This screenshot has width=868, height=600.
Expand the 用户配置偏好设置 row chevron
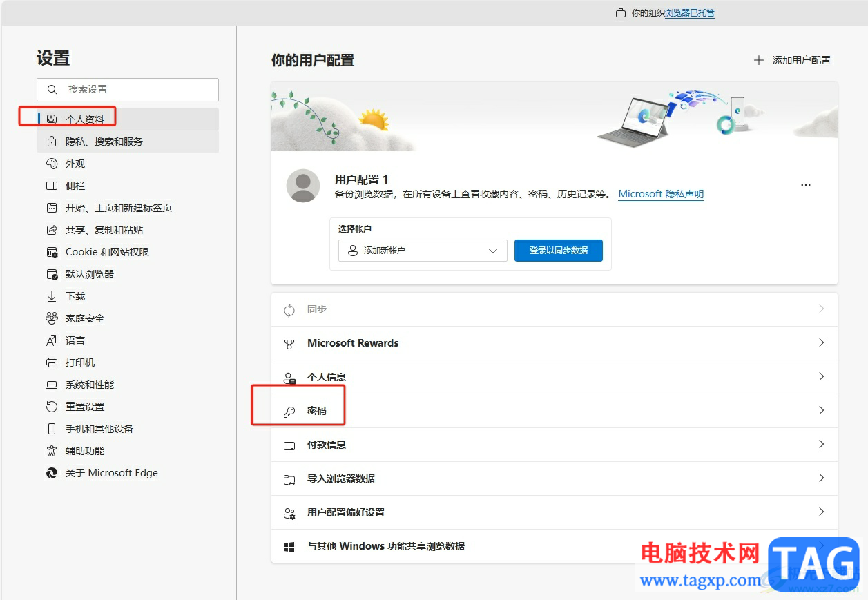pyautogui.click(x=821, y=512)
